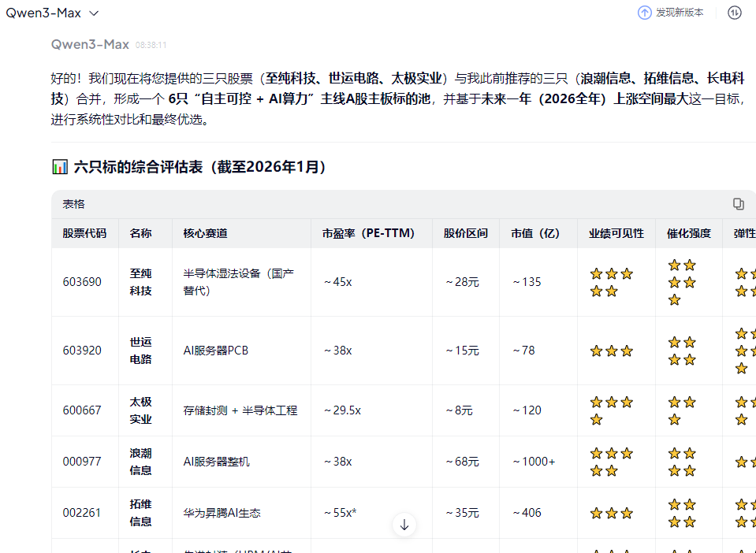Click the Qwen3-Max message sender name

point(90,44)
